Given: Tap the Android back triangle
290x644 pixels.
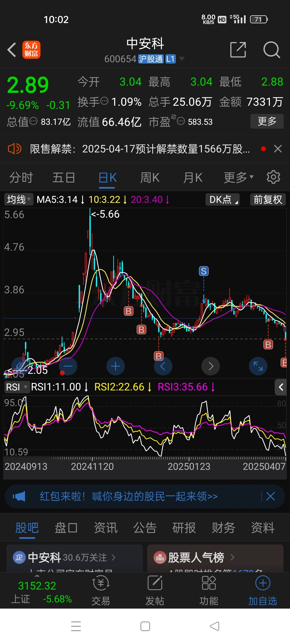Looking at the screenshot, I should tap(215, 626).
